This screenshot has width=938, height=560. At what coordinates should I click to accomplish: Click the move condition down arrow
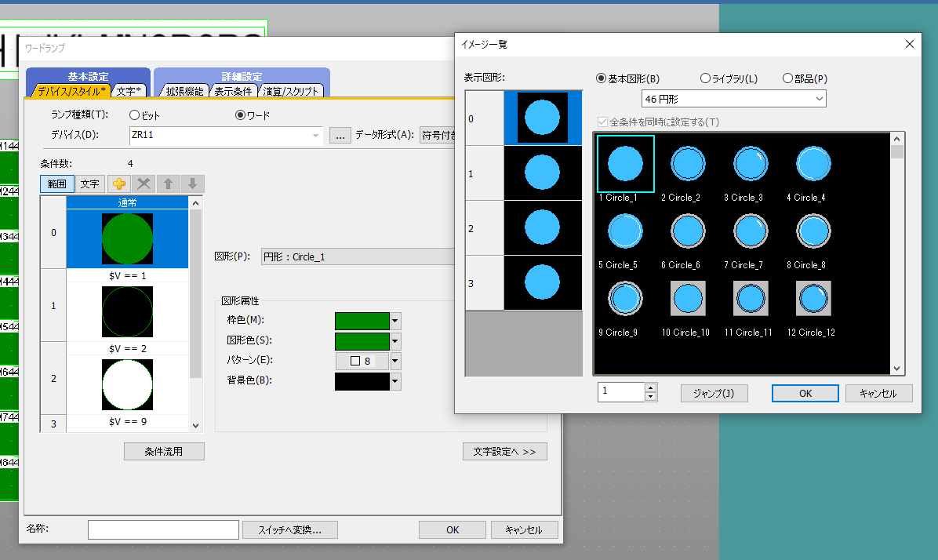(x=192, y=184)
